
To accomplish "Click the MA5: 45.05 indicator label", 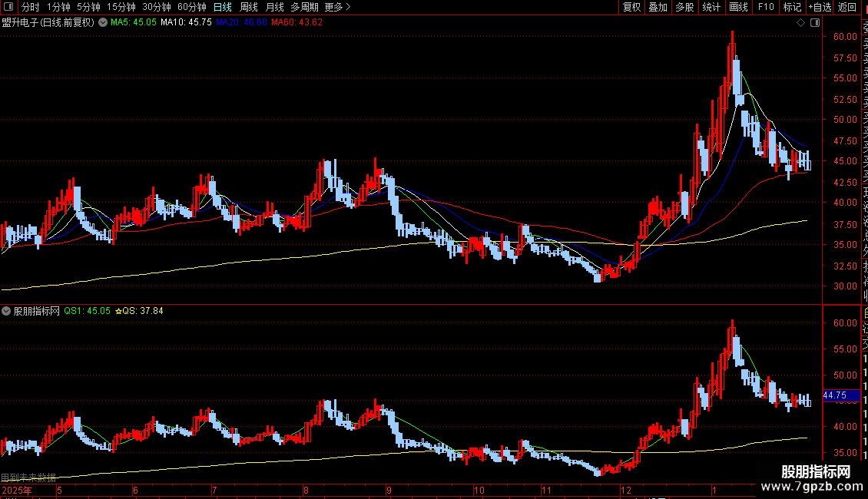I will pos(134,23).
